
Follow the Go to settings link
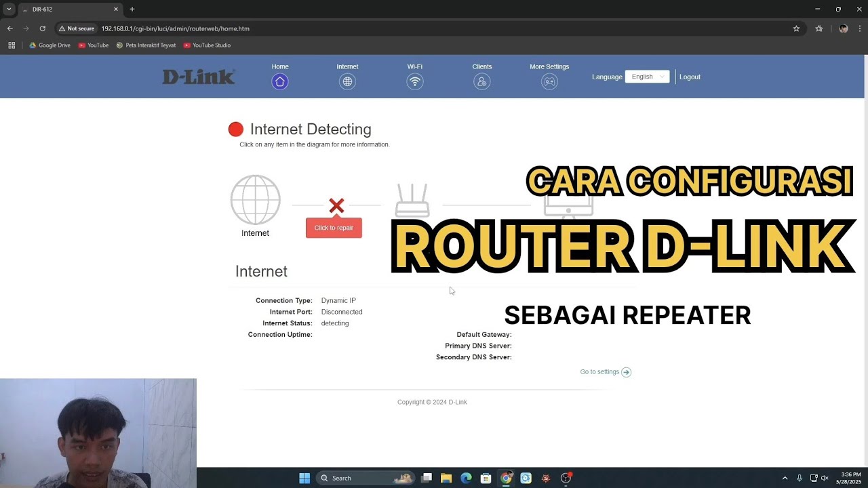pos(599,372)
